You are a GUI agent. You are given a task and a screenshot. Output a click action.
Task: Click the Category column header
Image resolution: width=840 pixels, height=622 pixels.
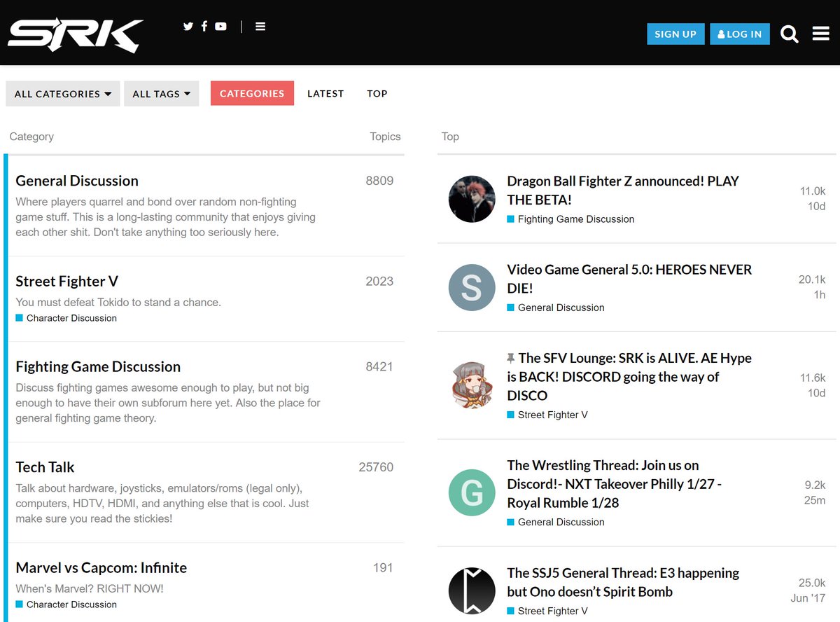31,137
